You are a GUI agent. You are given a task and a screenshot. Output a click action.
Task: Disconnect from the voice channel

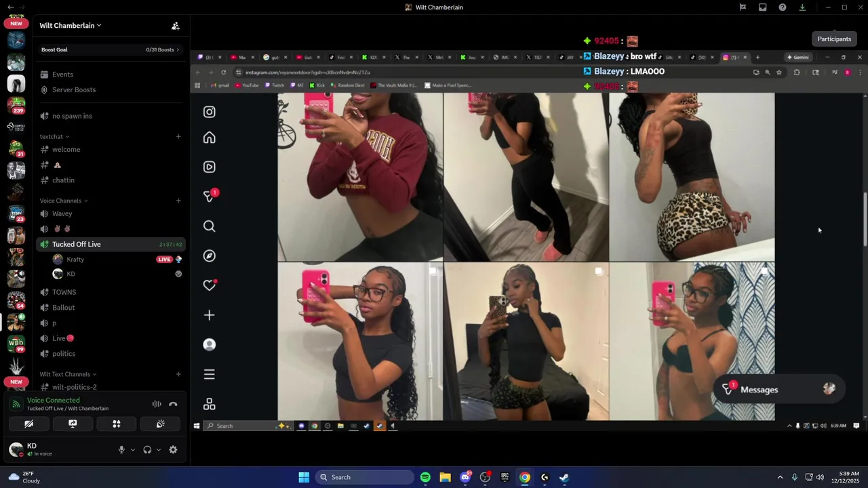click(x=173, y=404)
